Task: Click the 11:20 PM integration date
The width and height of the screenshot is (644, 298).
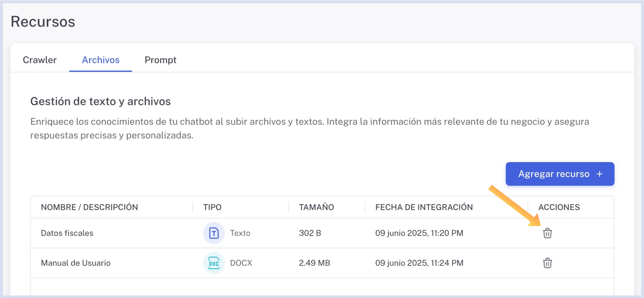Action: pos(419,233)
